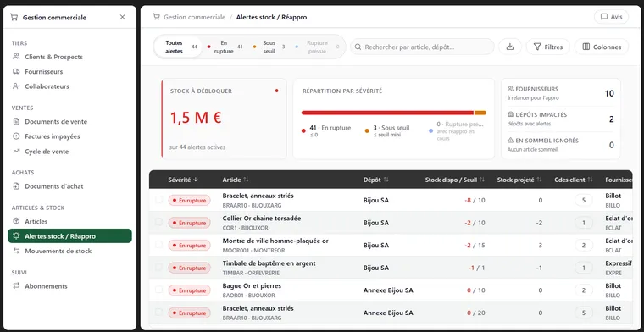This screenshot has height=332, width=644.
Task: Filter by En rupture tab
Action: 225,47
